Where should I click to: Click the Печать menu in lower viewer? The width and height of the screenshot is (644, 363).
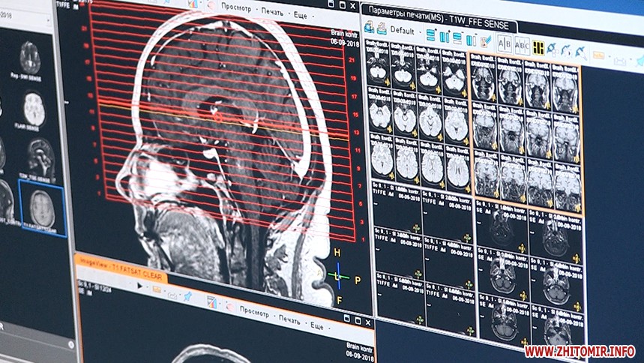[x=289, y=319]
